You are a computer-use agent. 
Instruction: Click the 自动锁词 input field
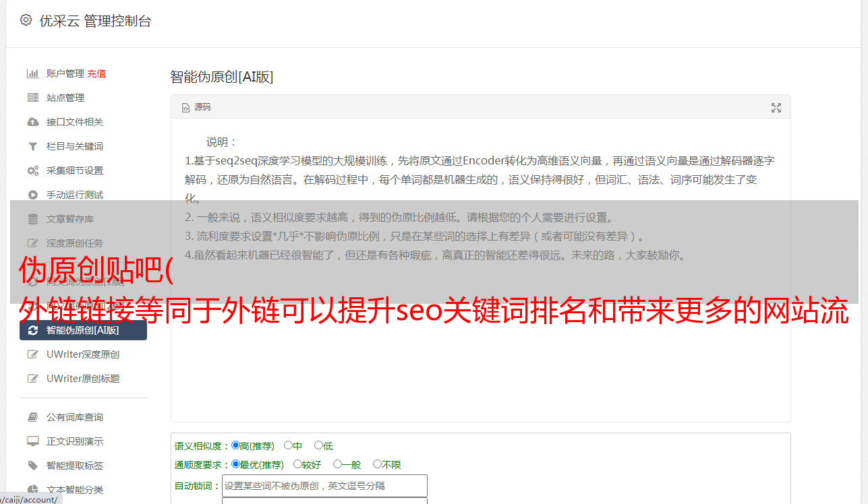tap(324, 486)
